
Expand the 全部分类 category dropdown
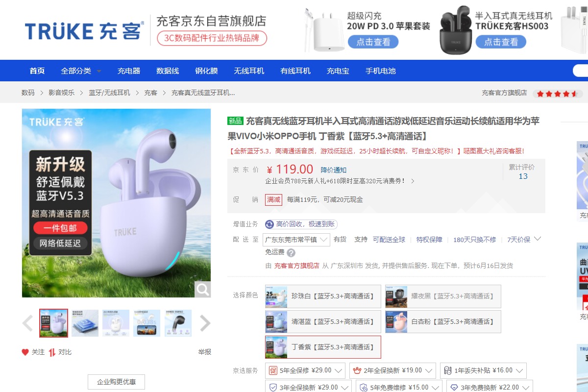[81, 71]
